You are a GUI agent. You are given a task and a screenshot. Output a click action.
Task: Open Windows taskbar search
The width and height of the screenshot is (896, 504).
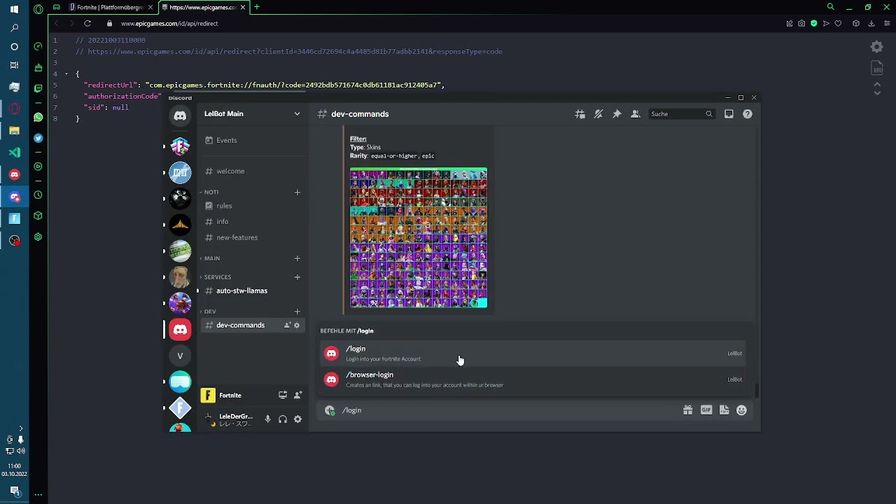pos(14,27)
